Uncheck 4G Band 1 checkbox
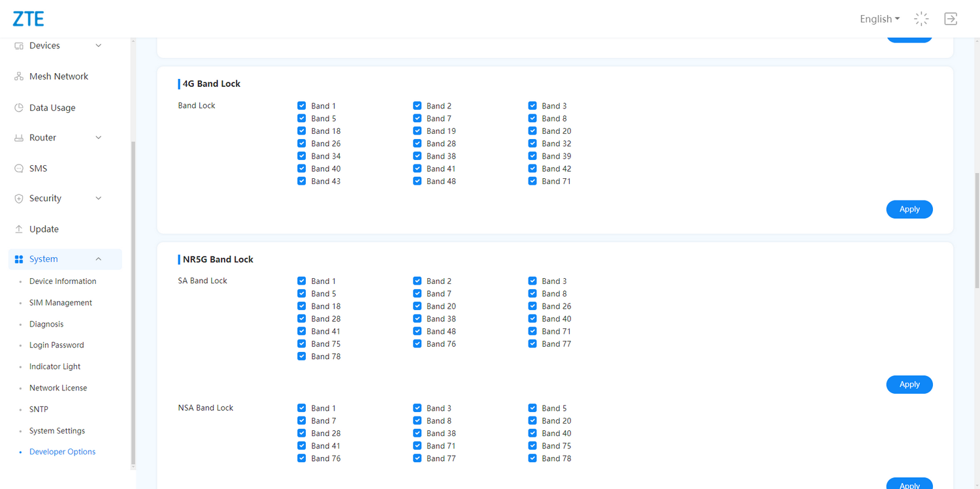Viewport: 980px width, 489px height. (x=302, y=106)
